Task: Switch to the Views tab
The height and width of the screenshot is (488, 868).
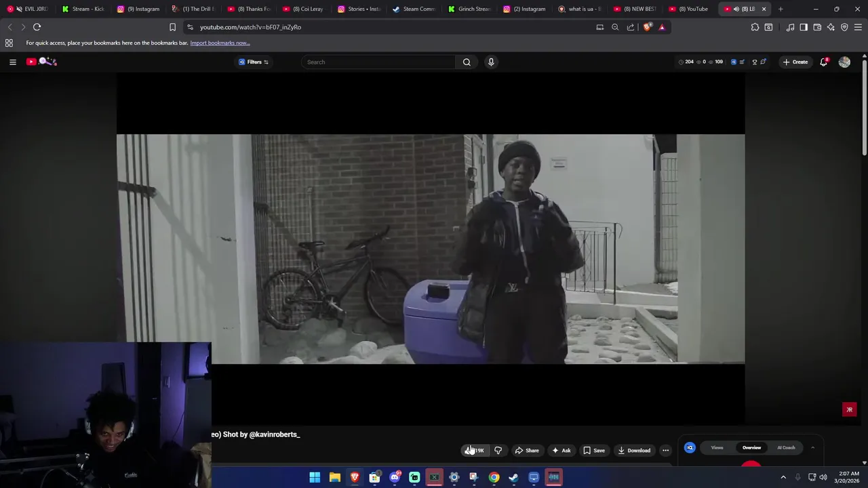Action: tap(717, 447)
